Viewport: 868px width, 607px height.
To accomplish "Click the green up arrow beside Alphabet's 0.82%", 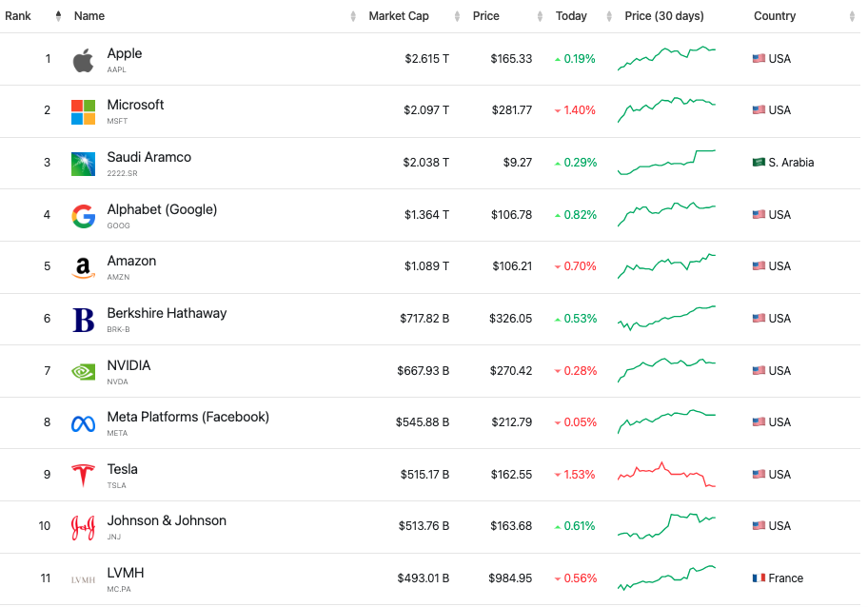I will pyautogui.click(x=558, y=215).
